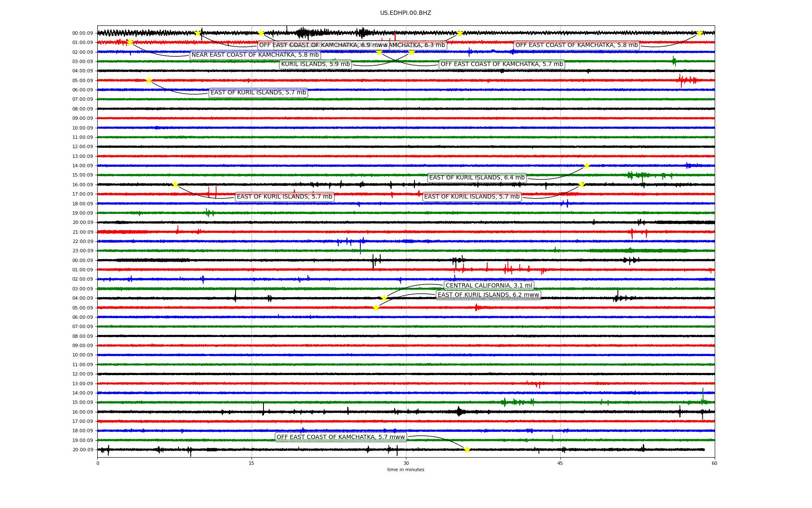
Task: Click the star for EAST OF KURIL ISLANDS 6.2 mww
Action: click(x=376, y=308)
